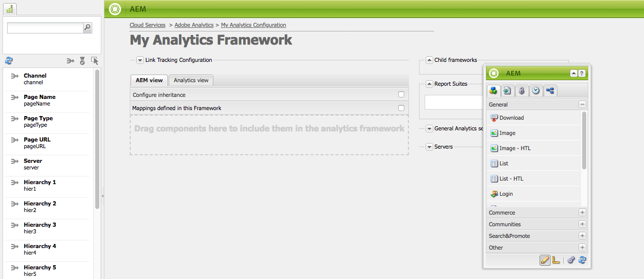This screenshot has width=644, height=279.
Task: Click the content finder search text field
Action: pyautogui.click(x=45, y=28)
